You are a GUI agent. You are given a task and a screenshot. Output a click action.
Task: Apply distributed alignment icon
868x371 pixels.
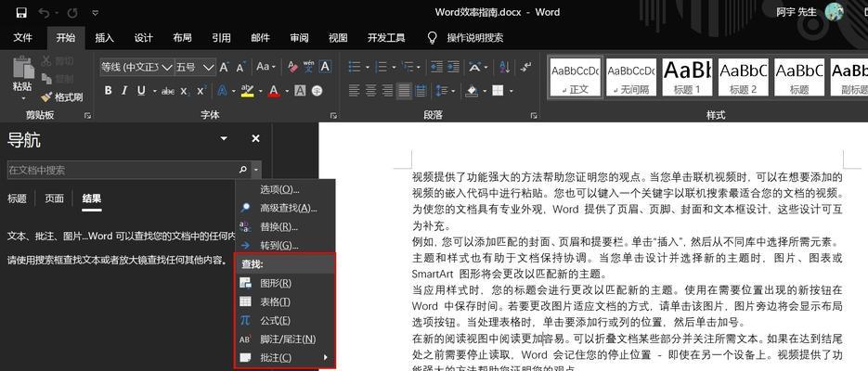421,90
